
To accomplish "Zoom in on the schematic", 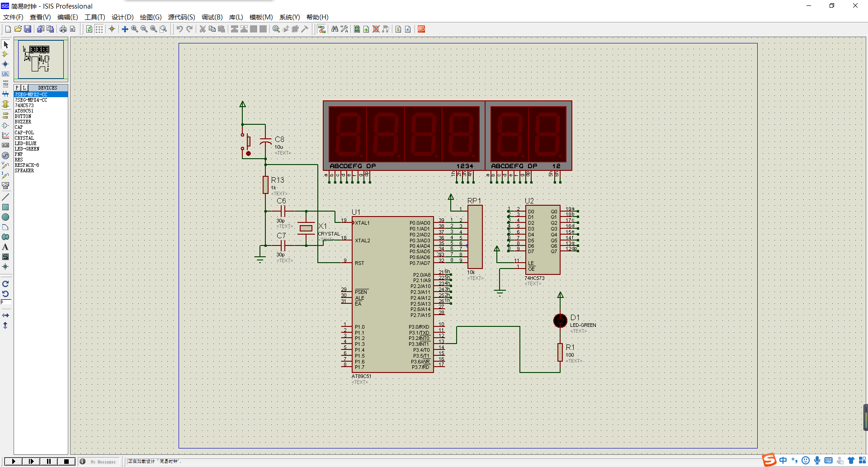I will pos(135,29).
